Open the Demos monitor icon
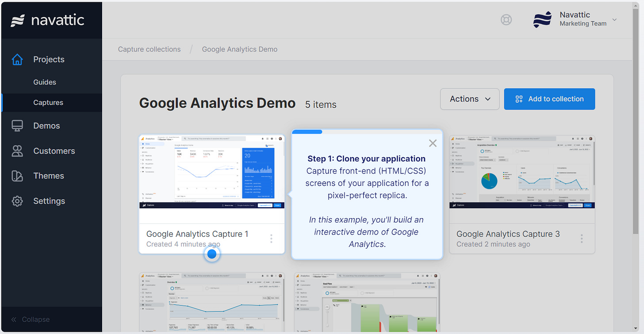 pyautogui.click(x=17, y=126)
